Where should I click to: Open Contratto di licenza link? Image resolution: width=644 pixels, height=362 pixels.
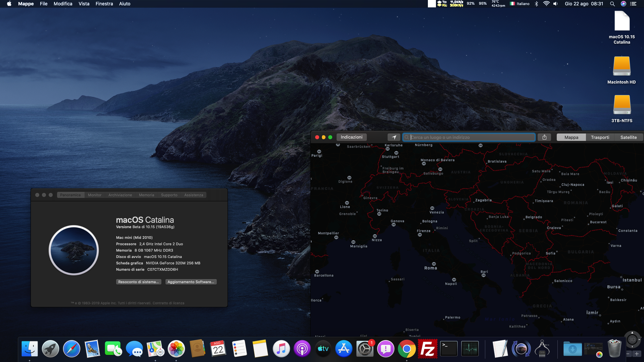[168, 303]
